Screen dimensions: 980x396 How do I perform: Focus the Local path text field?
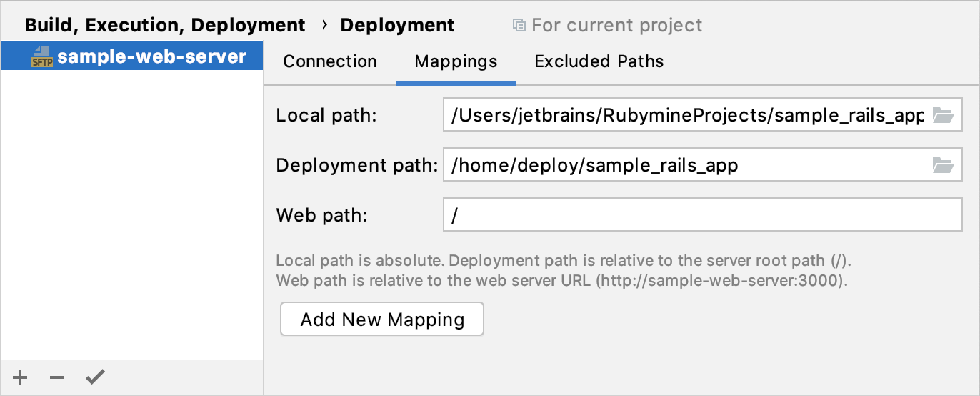(686, 115)
